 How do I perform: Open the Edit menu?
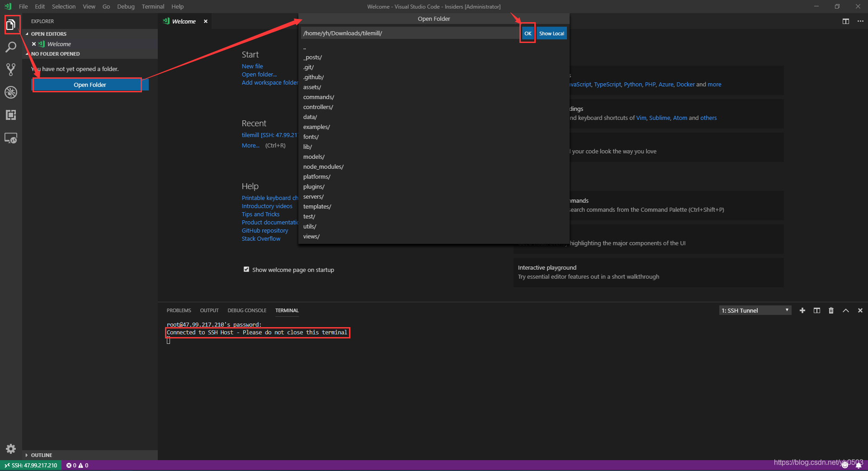[x=40, y=6]
